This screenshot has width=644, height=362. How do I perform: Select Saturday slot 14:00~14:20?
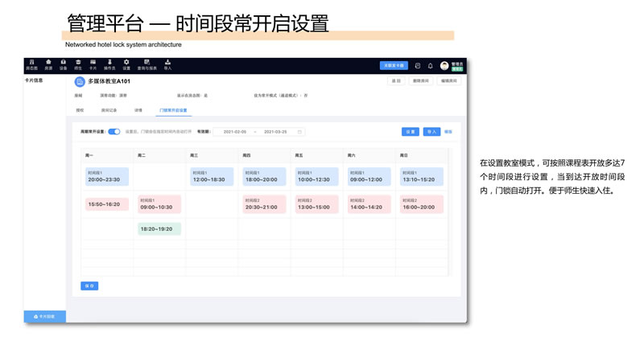(x=369, y=204)
